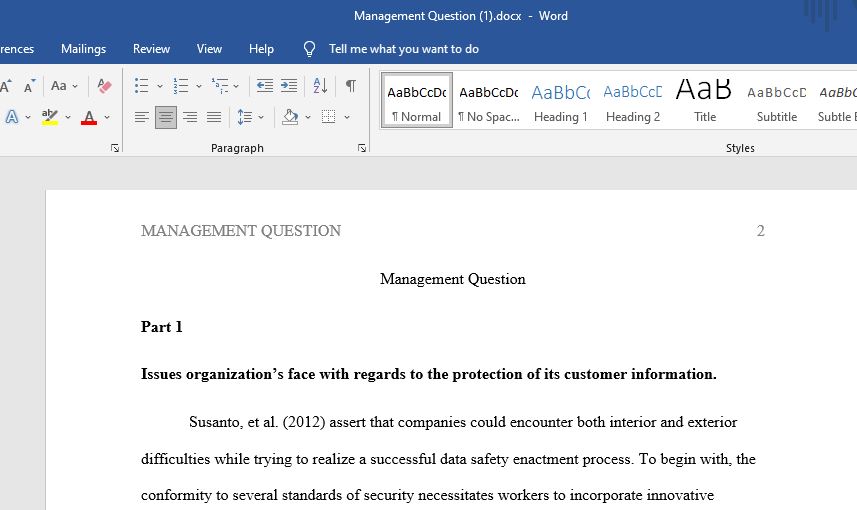Click the Shading paint bucket icon
The height and width of the screenshot is (510, 857).
tap(290, 117)
